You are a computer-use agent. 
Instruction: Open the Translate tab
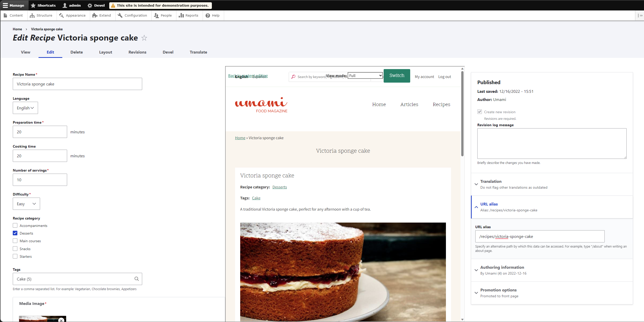(x=198, y=52)
